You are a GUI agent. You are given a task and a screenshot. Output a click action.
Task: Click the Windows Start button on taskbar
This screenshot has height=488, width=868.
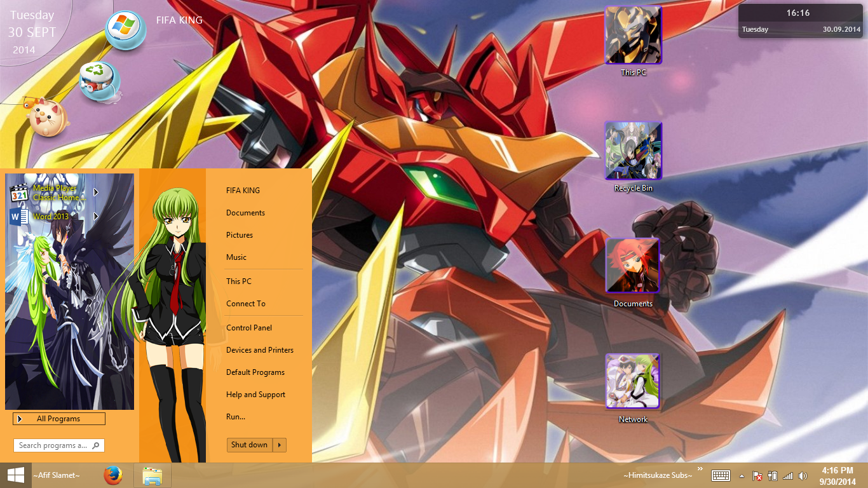[x=15, y=475]
